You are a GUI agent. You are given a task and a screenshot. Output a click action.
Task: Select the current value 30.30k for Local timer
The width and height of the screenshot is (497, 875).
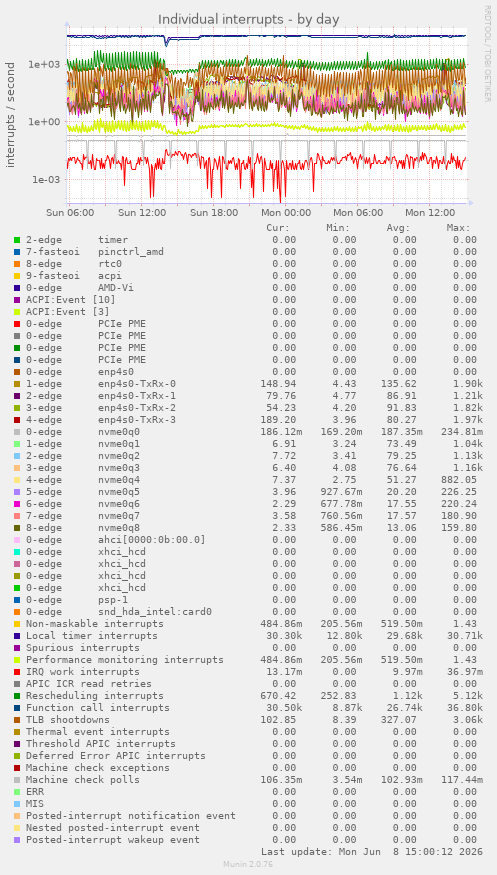(282, 636)
